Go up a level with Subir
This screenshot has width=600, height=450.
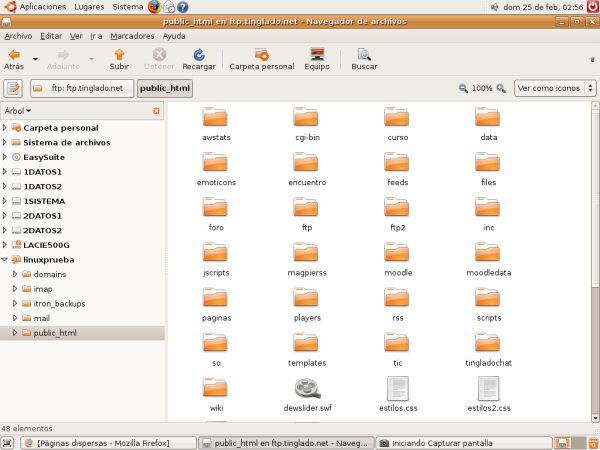[119, 59]
